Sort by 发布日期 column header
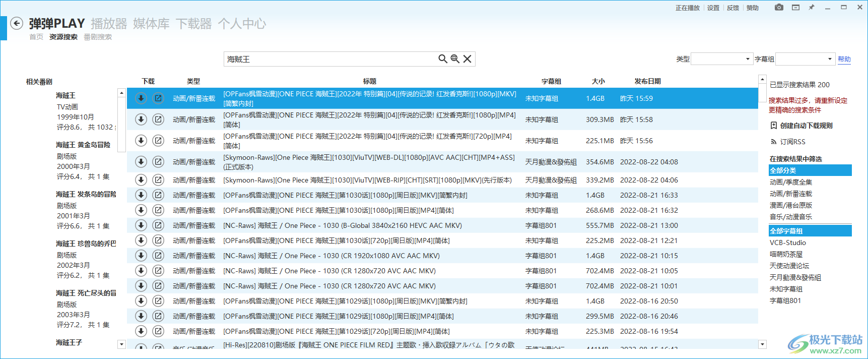Viewport: 868px width, 359px height. 647,81
